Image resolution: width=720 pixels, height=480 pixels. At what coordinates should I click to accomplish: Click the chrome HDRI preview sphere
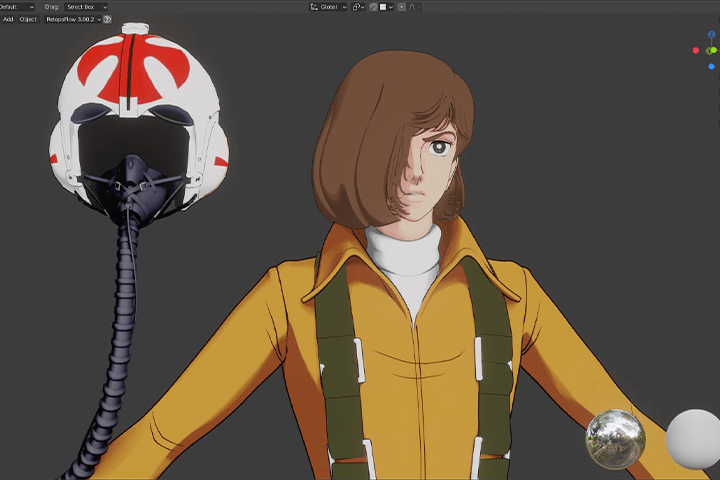click(615, 439)
